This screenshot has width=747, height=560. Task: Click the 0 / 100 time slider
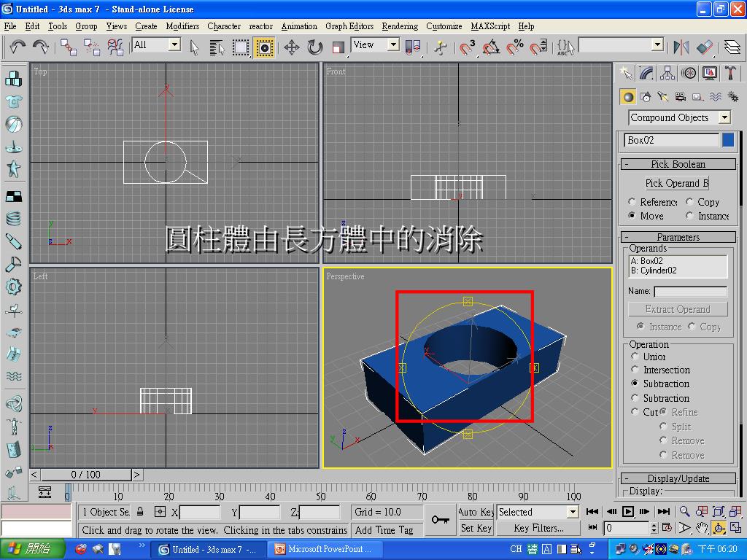[x=86, y=474]
